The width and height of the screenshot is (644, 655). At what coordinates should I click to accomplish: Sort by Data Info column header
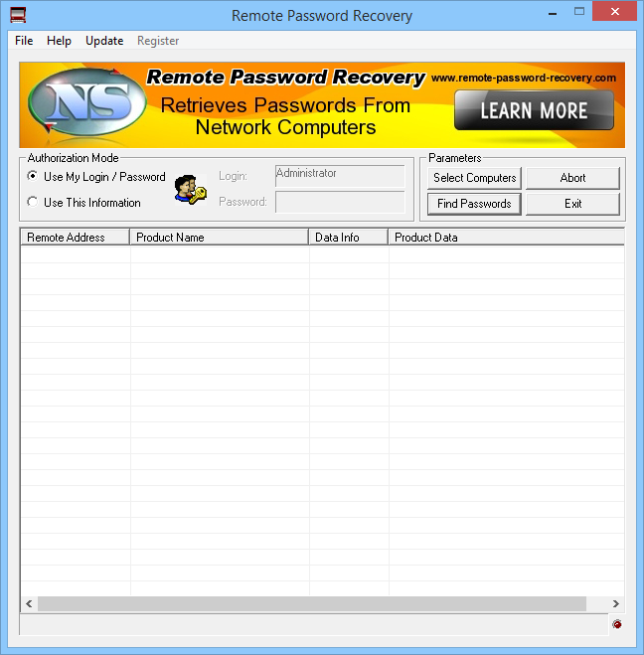348,237
